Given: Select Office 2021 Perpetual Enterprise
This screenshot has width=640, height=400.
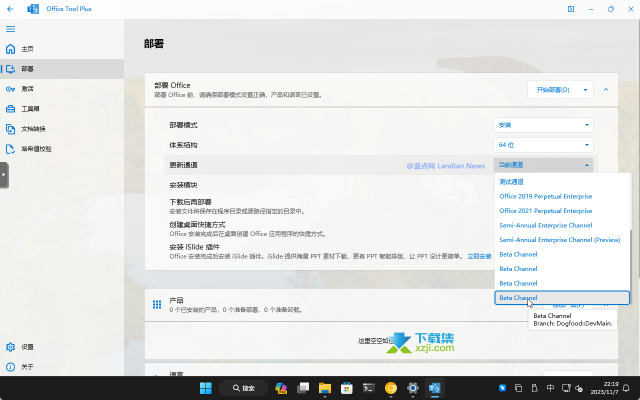Looking at the screenshot, I should [x=562, y=211].
